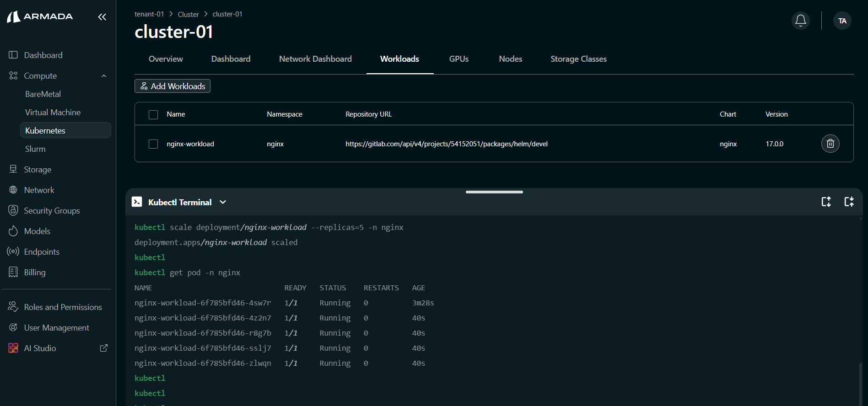Check the nginx-workload row checkbox
868x406 pixels.
coord(153,144)
